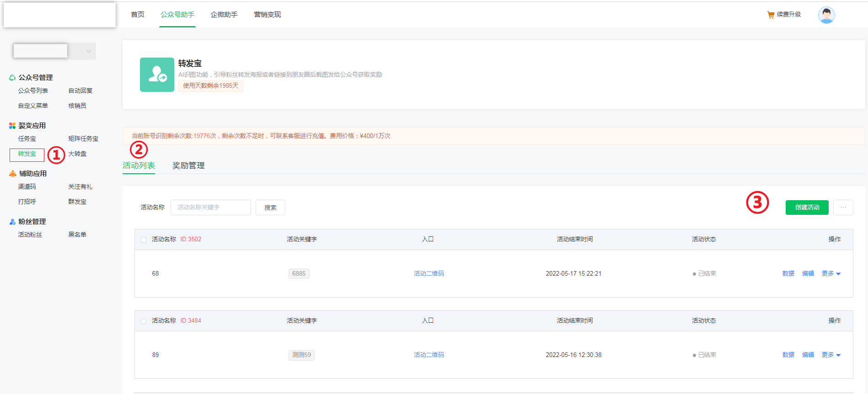The width and height of the screenshot is (868, 394).
Task: Click the 转发宝 green app logo
Action: coord(157,75)
